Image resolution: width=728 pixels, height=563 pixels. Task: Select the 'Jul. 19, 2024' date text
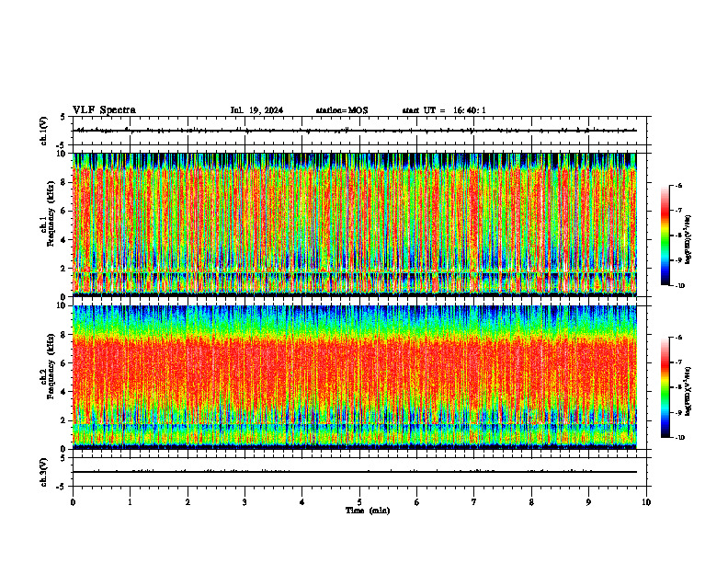pos(256,110)
